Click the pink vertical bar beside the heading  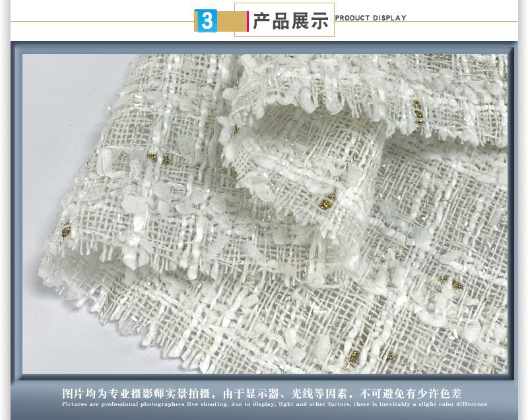click(x=247, y=21)
